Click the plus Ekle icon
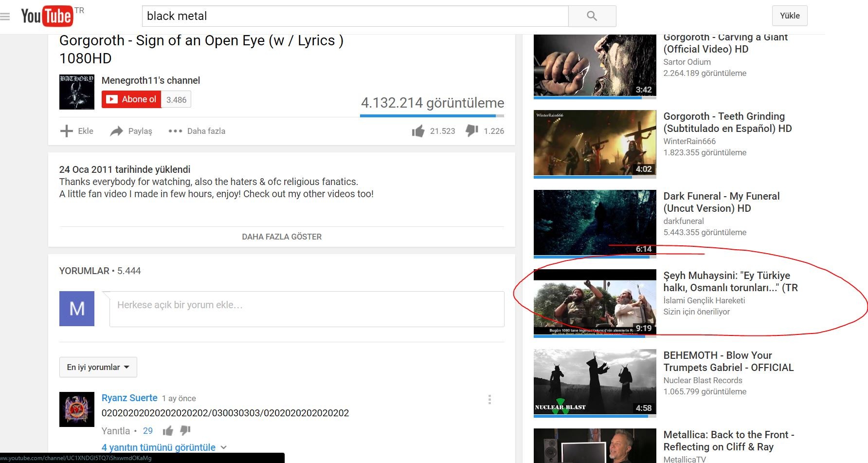The height and width of the screenshot is (463, 868). (x=66, y=131)
